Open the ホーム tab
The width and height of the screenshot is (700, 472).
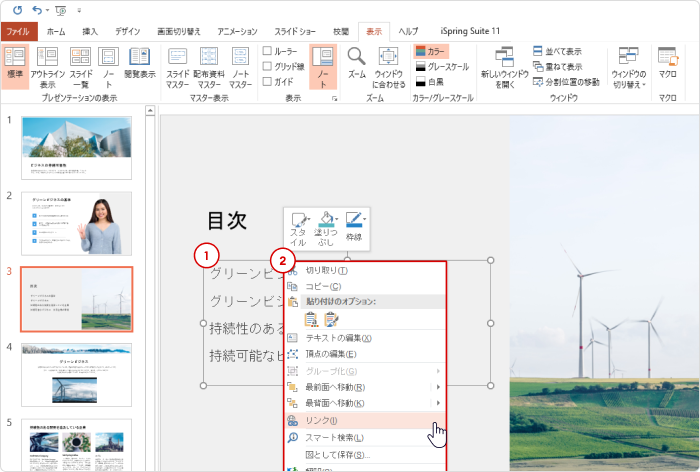tap(56, 32)
